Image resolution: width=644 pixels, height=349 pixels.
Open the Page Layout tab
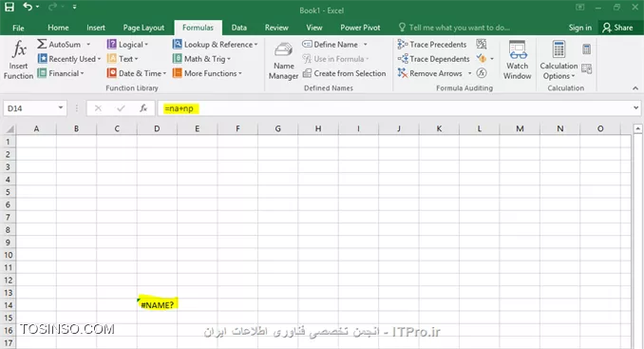(143, 28)
